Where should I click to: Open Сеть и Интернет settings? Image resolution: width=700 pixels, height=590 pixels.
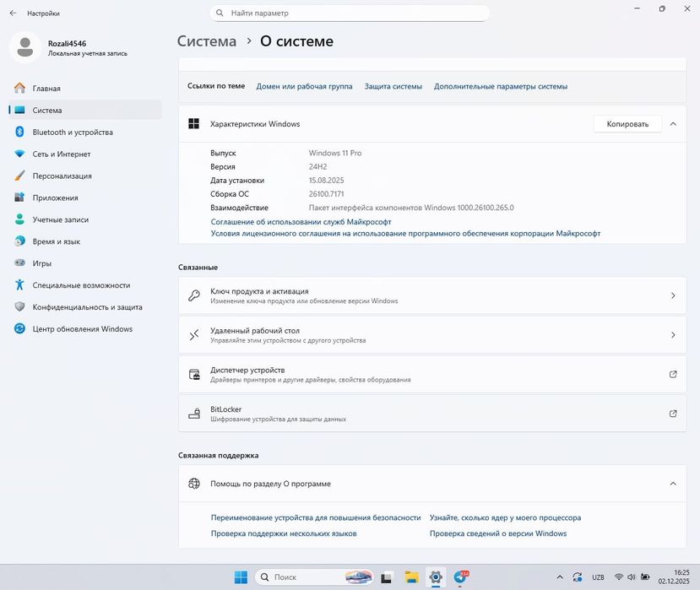tap(84, 154)
